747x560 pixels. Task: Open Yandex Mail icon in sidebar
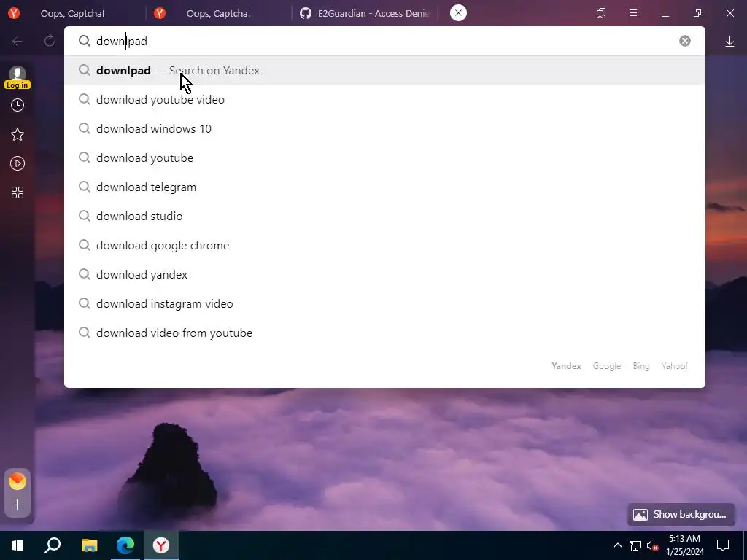pos(18,481)
